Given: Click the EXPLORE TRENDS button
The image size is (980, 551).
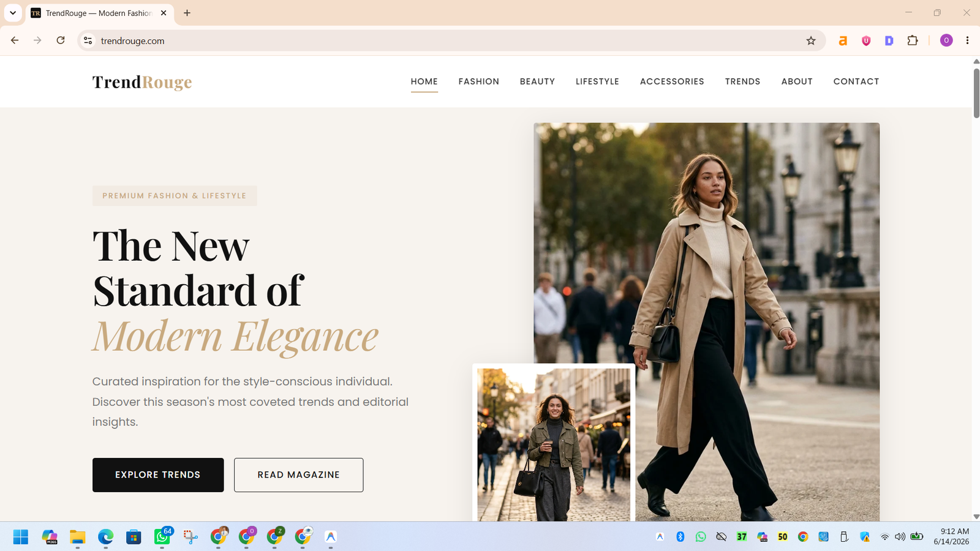Looking at the screenshot, I should [158, 474].
